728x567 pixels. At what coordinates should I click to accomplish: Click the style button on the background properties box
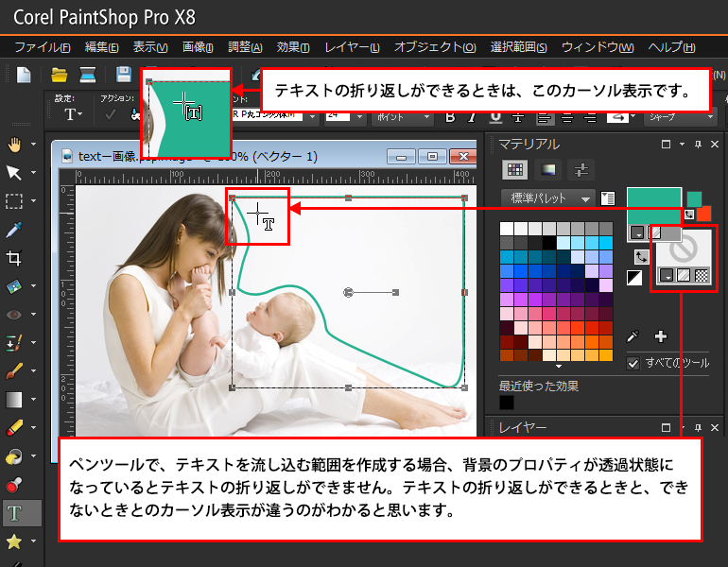pyautogui.click(x=667, y=276)
